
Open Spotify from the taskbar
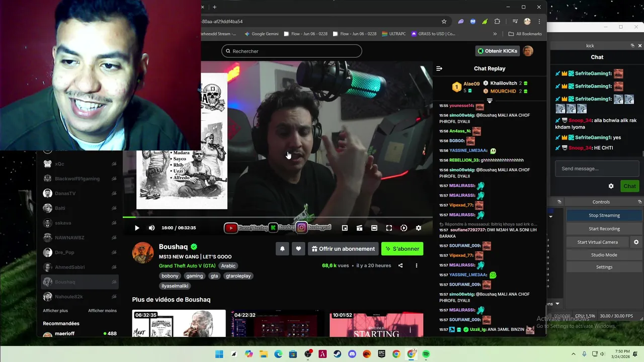tap(426, 354)
